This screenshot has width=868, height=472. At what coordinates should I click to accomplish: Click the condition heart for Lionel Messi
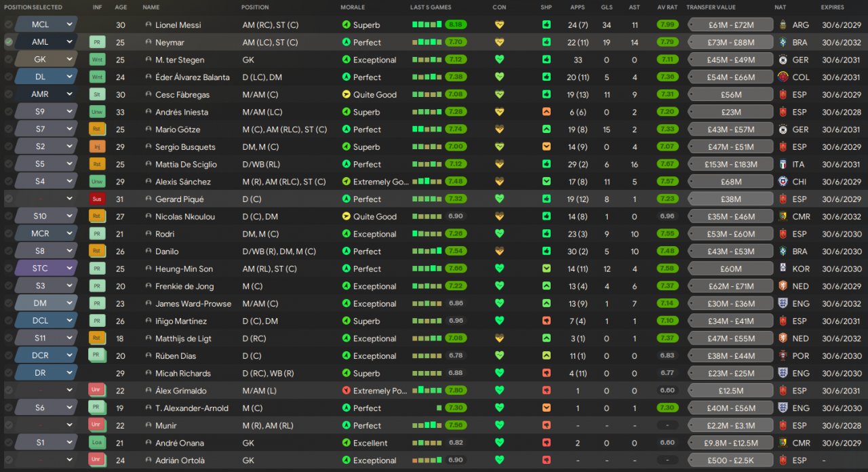click(x=500, y=24)
